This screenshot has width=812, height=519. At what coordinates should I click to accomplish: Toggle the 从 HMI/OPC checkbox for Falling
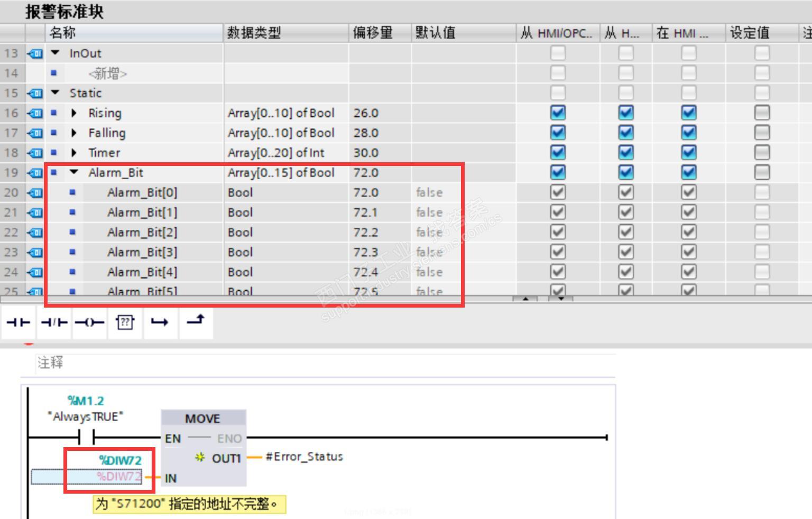tap(558, 133)
